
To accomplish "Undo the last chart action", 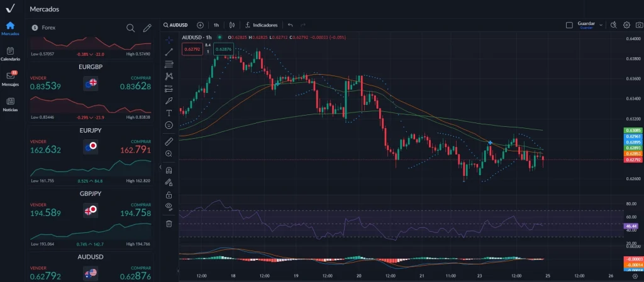I will [291, 25].
